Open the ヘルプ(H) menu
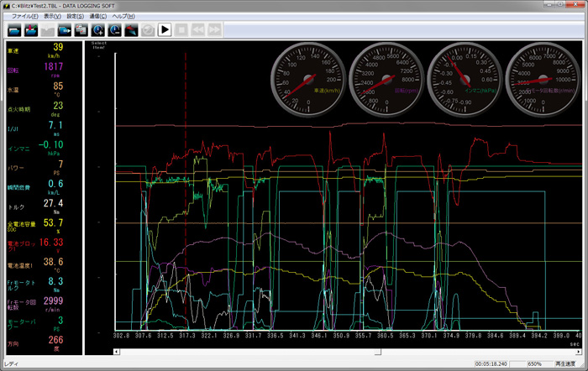Viewport: 588px width, 371px height. (x=123, y=16)
